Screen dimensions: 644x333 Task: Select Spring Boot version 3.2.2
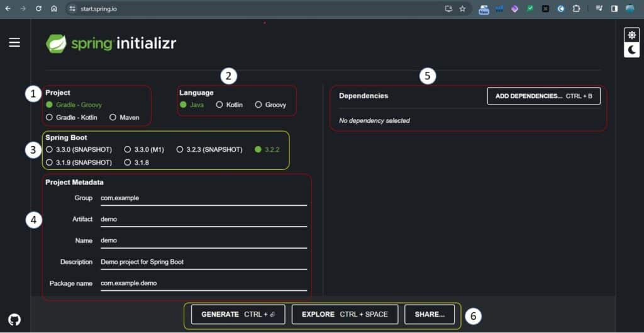[x=267, y=150]
